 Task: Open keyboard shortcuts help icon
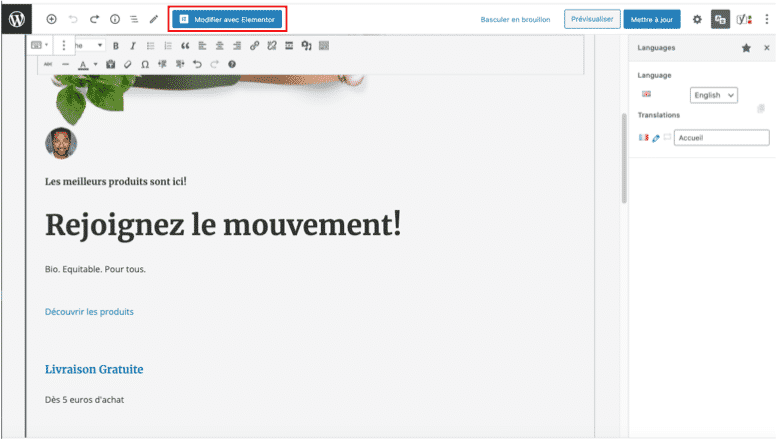[232, 64]
